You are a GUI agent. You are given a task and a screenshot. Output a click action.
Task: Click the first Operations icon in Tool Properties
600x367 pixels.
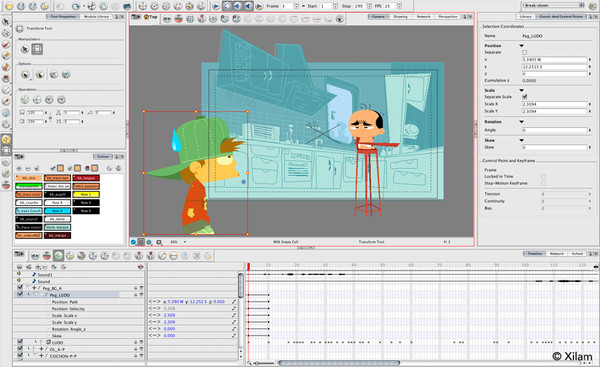tap(25, 100)
